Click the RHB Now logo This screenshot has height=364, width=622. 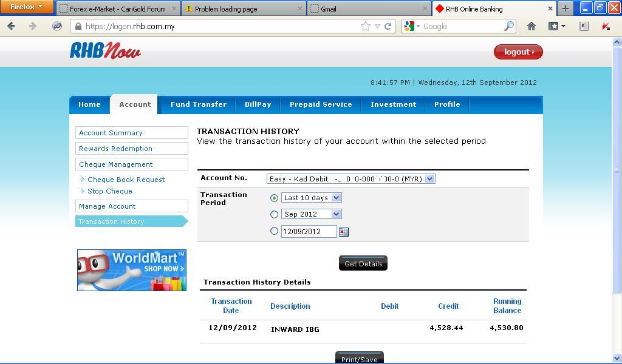[x=105, y=51]
